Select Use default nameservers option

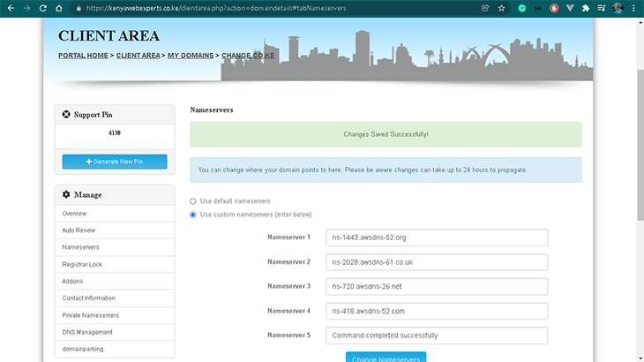point(193,201)
